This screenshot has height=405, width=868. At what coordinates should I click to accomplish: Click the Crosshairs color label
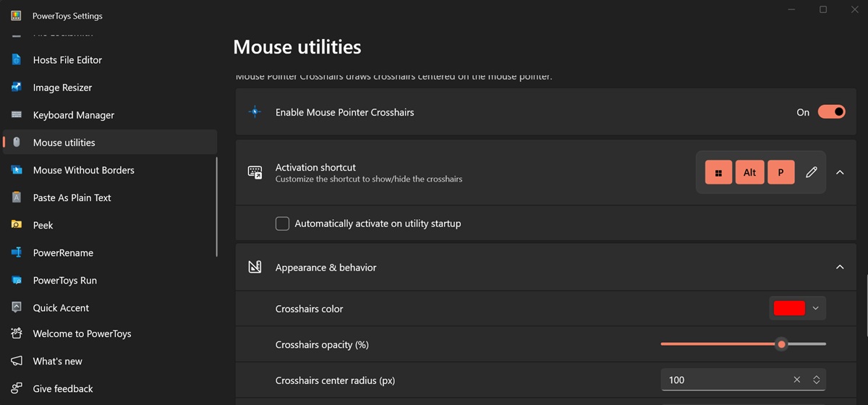point(309,309)
